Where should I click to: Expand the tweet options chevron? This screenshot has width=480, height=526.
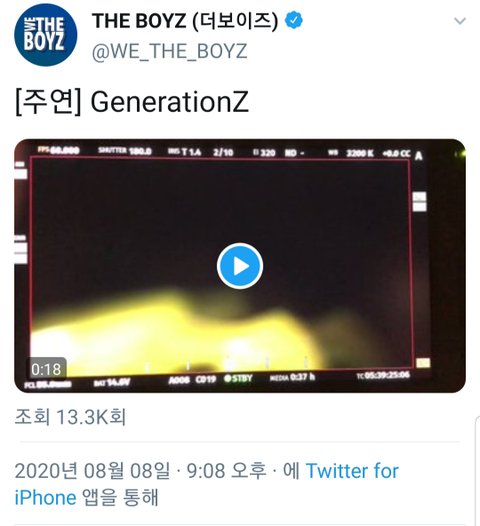[460, 21]
